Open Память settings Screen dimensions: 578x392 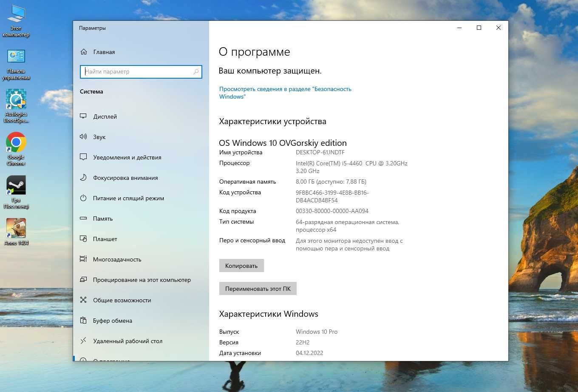pyautogui.click(x=103, y=219)
